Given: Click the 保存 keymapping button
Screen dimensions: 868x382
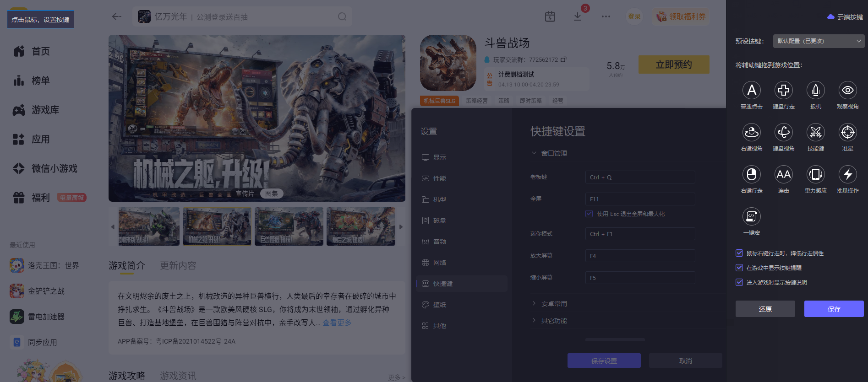Looking at the screenshot, I should pyautogui.click(x=834, y=309).
